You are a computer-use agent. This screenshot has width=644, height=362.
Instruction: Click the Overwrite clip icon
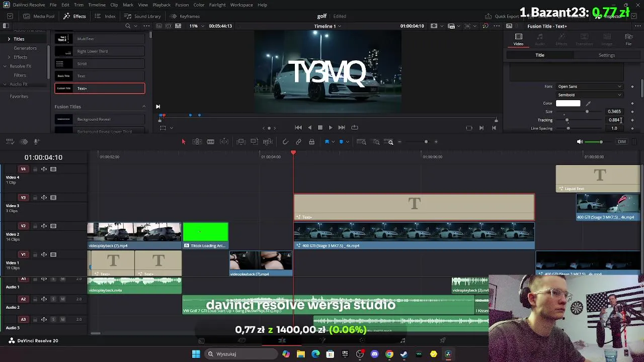(254, 142)
